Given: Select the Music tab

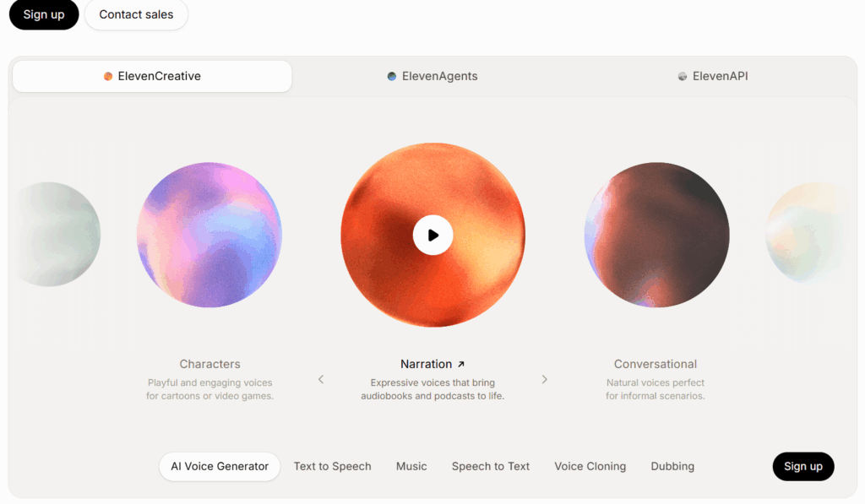Looking at the screenshot, I should (x=411, y=467).
